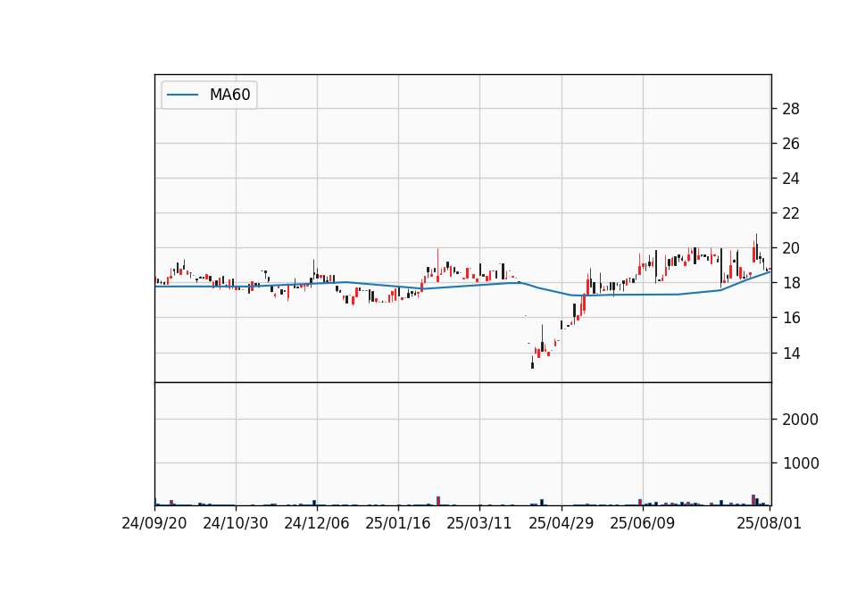Click the 1000 volume axis label
Image resolution: width=857 pixels, height=616 pixels.
(x=801, y=463)
